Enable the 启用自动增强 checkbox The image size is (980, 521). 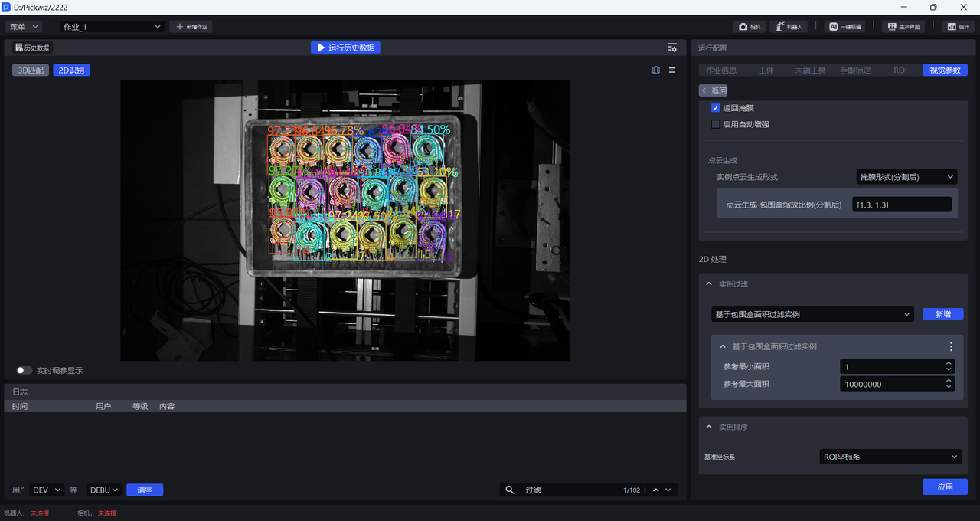click(715, 124)
